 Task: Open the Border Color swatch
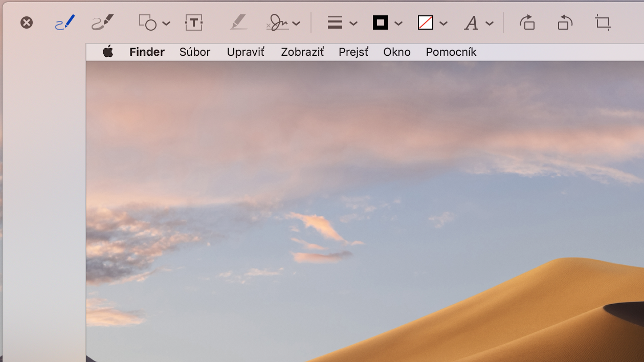pos(381,22)
